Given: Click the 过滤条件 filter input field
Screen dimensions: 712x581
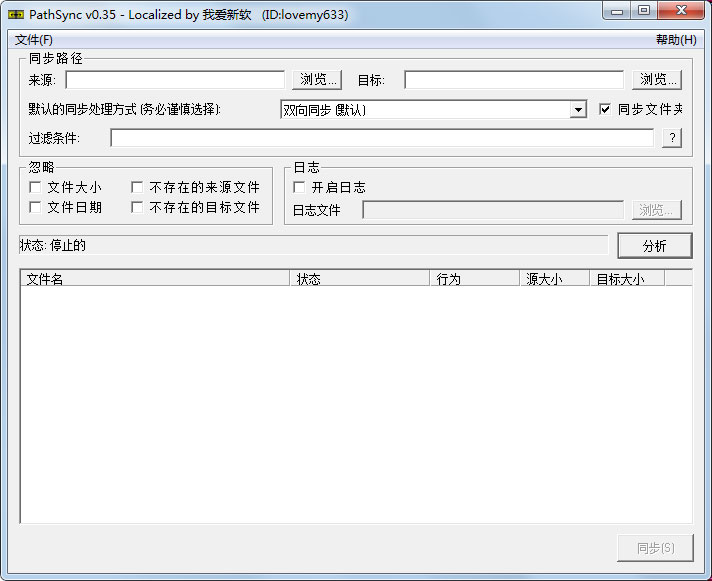Looking at the screenshot, I should click(382, 138).
